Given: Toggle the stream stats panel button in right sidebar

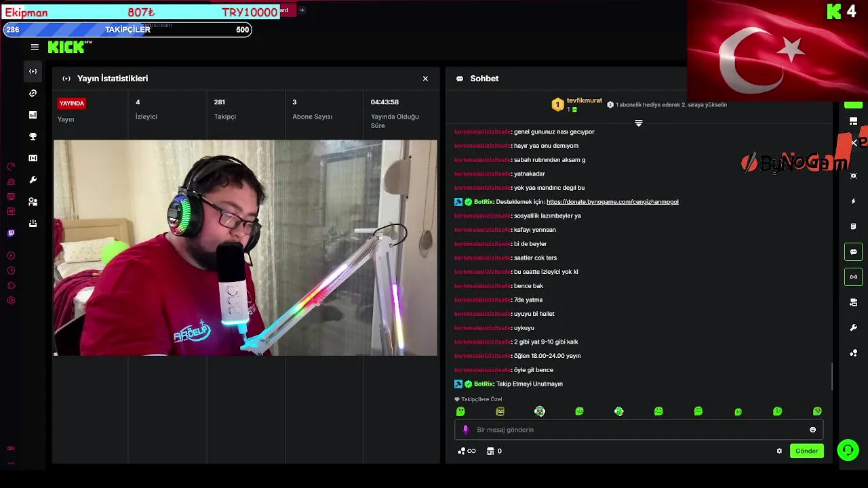Looking at the screenshot, I should pos(854,277).
